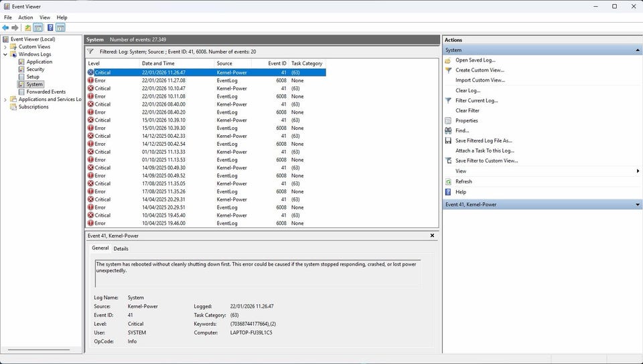The height and width of the screenshot is (364, 643).
Task: Click the green Refresh icon in Actions
Action: (448, 181)
